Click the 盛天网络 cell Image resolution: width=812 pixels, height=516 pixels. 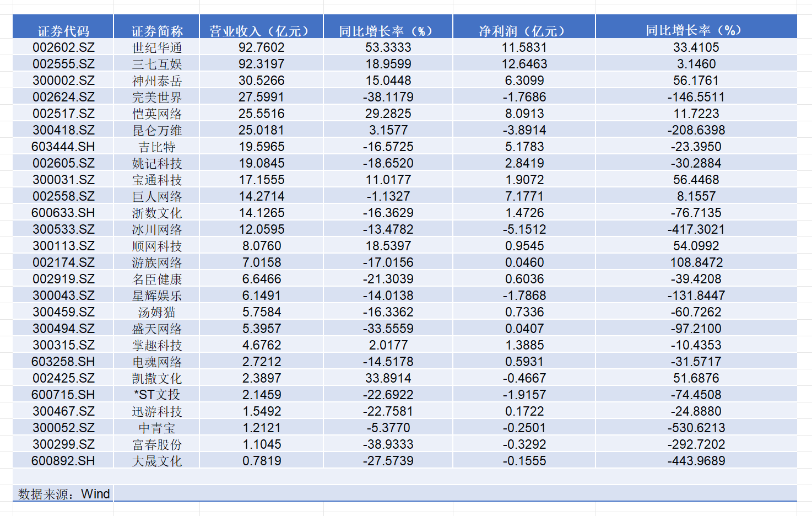pos(157,329)
